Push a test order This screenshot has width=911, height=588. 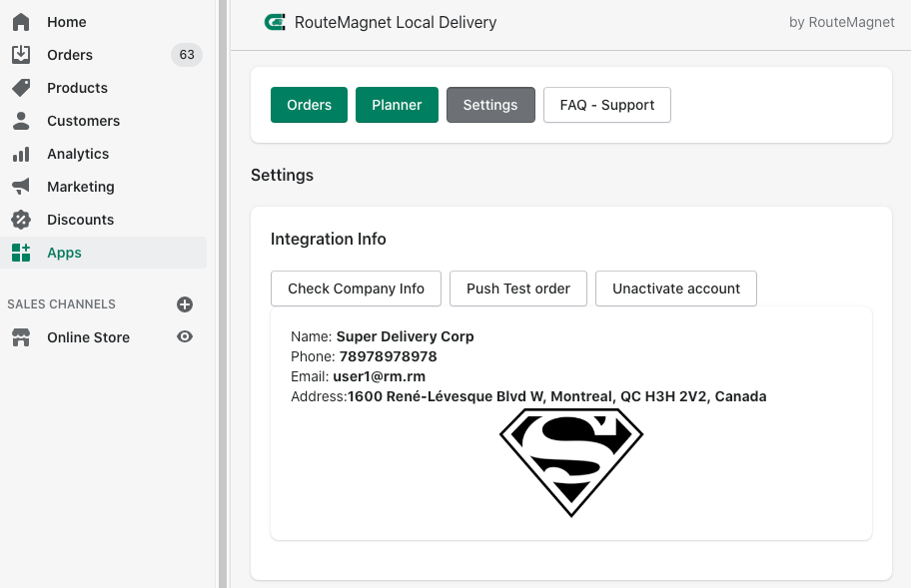coord(518,289)
